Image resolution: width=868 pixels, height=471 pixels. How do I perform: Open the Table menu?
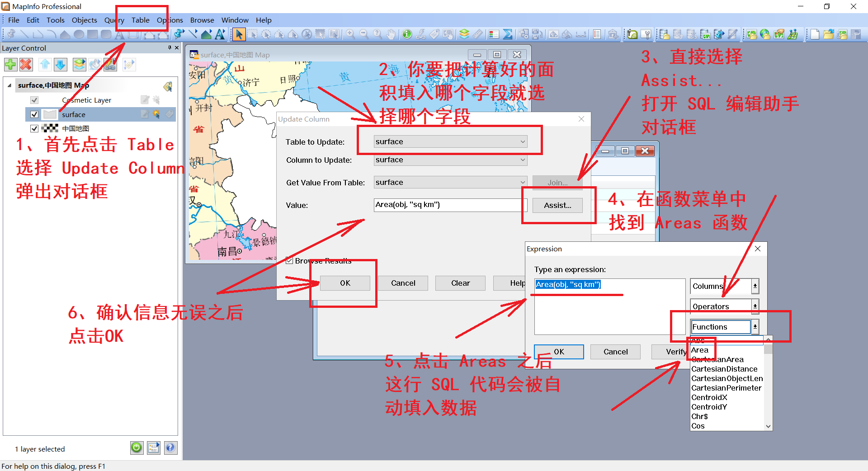pyautogui.click(x=141, y=20)
